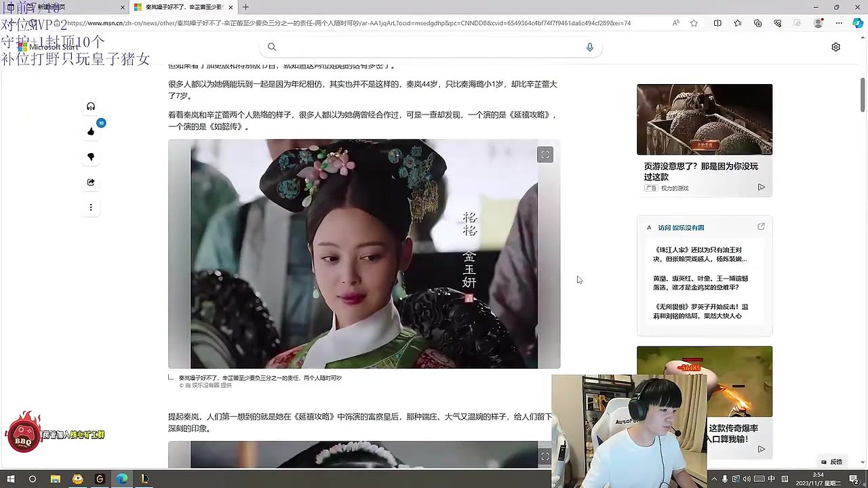Open the orange round mascot taskbar app
Image resolution: width=868 pixels, height=488 pixels.
77,479
